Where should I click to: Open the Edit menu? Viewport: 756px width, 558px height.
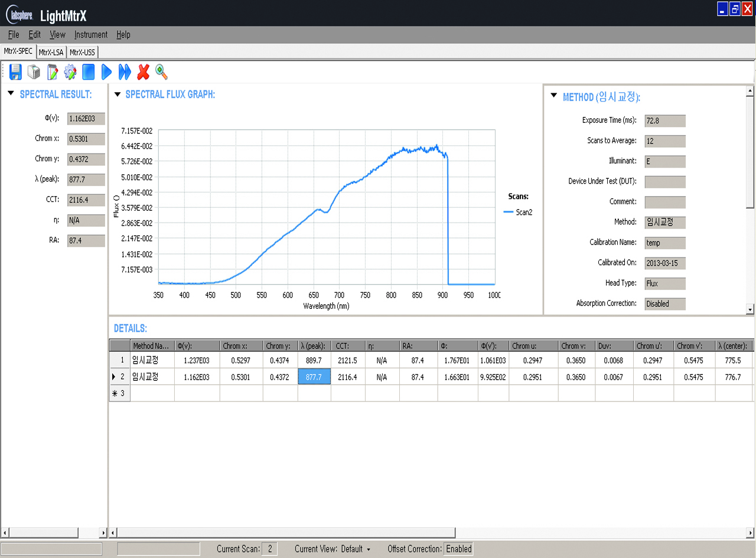click(34, 35)
